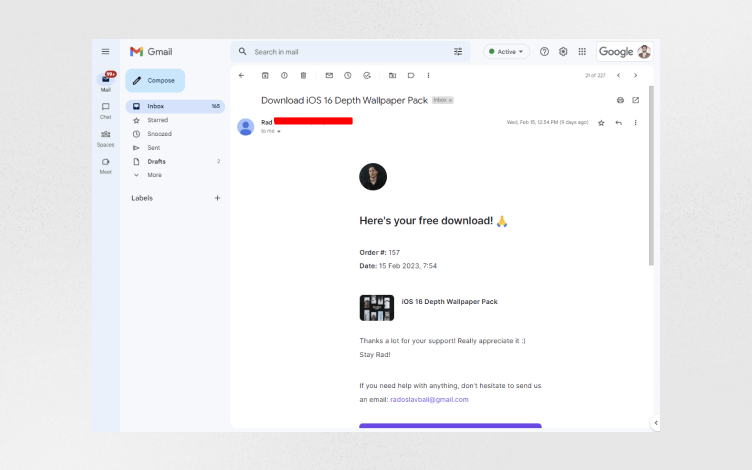Viewport: 752px width, 470px height.
Task: Go to the newer email arrow
Action: (619, 75)
